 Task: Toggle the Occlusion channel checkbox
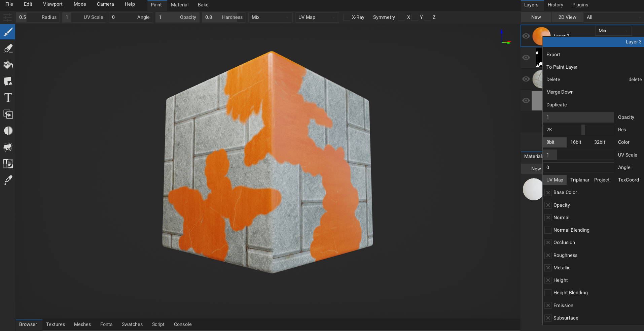point(548,242)
